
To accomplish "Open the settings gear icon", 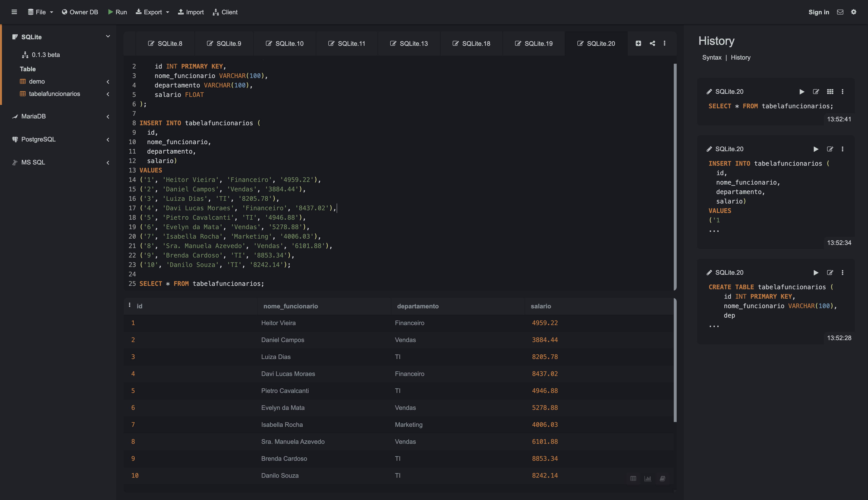I will point(853,12).
